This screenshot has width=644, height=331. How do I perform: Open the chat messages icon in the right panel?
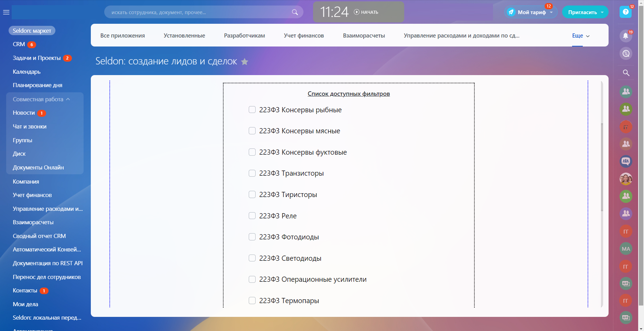click(x=626, y=53)
